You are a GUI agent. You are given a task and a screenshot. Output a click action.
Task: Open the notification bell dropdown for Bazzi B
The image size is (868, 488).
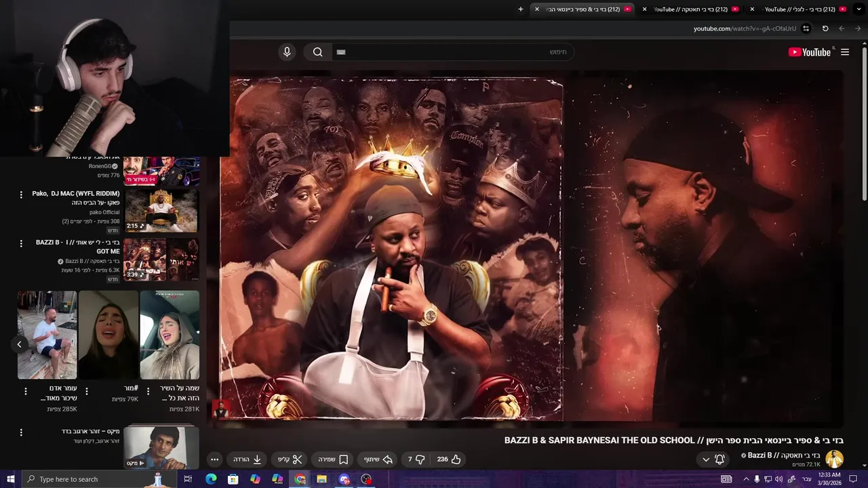point(713,460)
